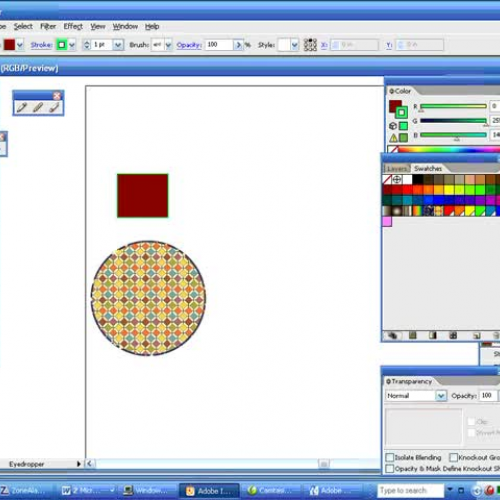Viewport: 500px width, 500px height.
Task: Select the Erase tool in floating toolbar
Action: click(54, 107)
